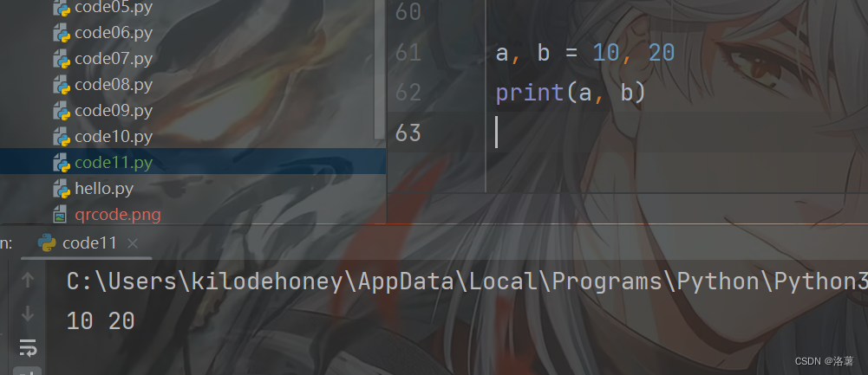
Task: Open code09.py file
Action: coord(114,111)
